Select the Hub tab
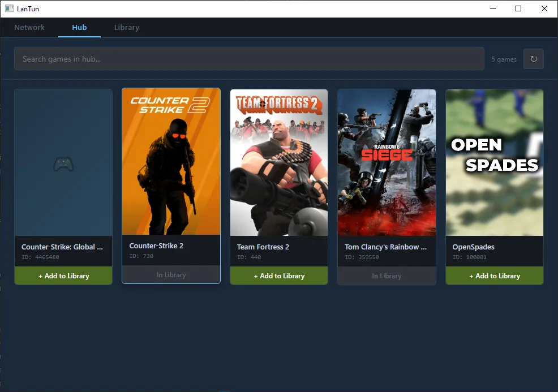 79,27
